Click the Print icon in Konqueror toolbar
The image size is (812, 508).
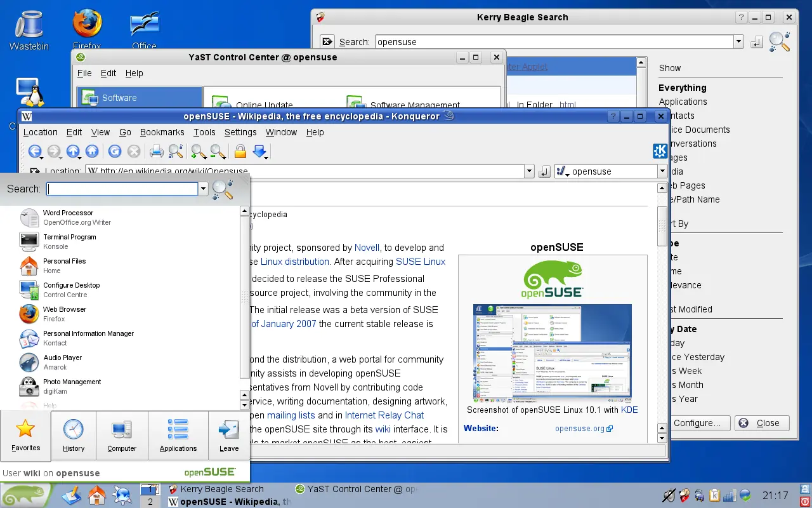point(156,151)
